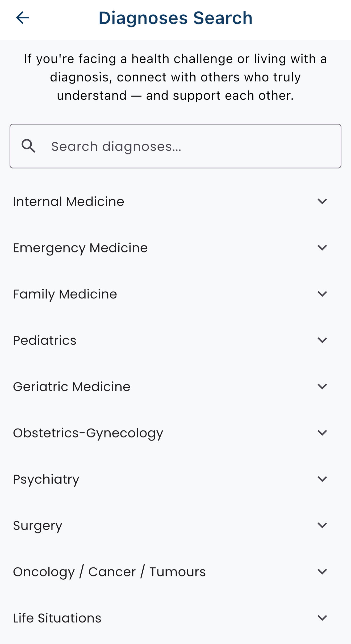
Task: Select the Emergency Medicine category label
Action: (80, 248)
